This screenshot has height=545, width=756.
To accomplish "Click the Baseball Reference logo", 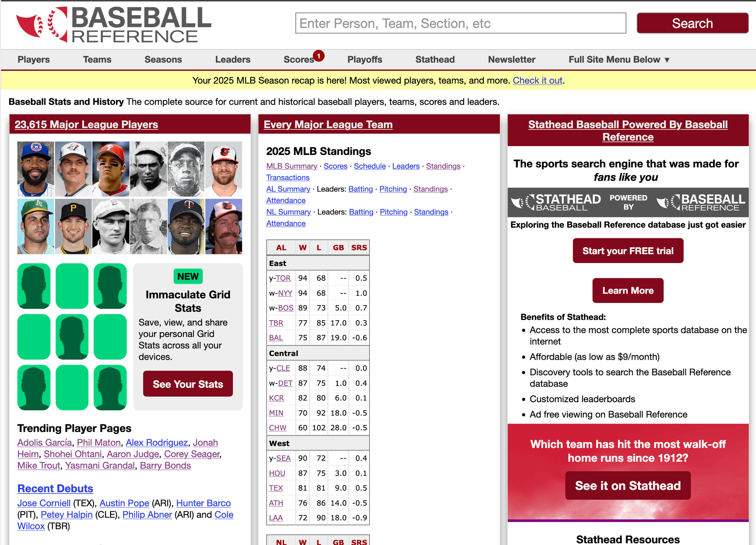I will (x=114, y=25).
